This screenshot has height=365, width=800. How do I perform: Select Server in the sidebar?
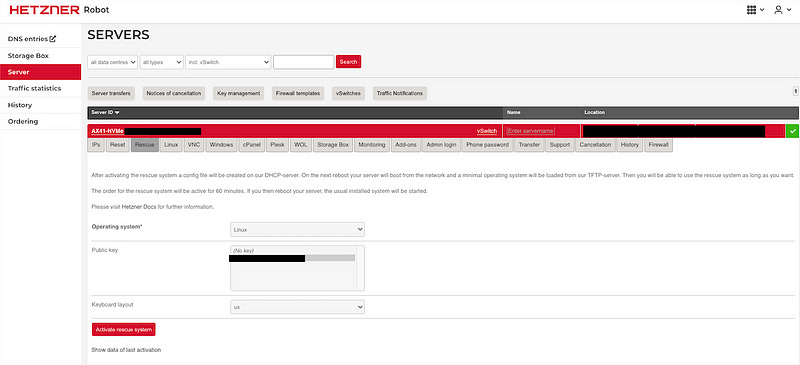(x=40, y=72)
